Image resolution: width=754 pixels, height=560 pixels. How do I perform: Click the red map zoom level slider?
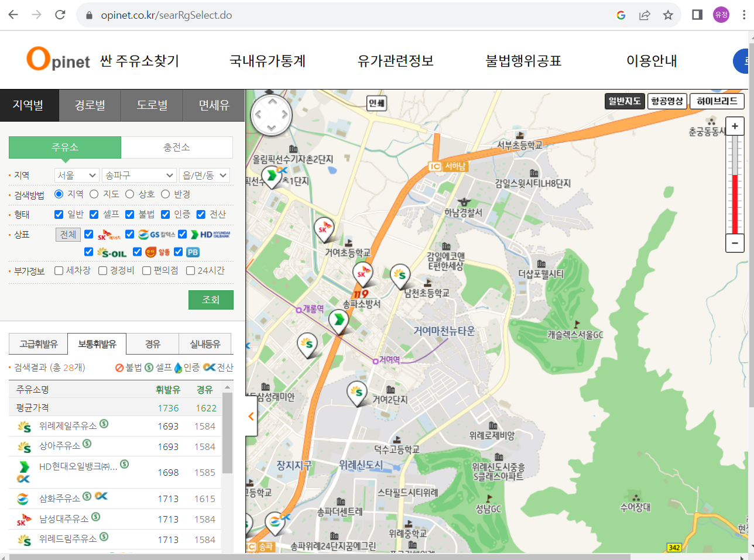click(x=735, y=203)
